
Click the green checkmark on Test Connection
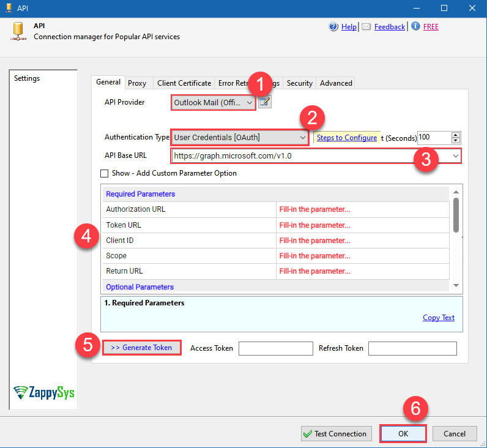pos(308,434)
